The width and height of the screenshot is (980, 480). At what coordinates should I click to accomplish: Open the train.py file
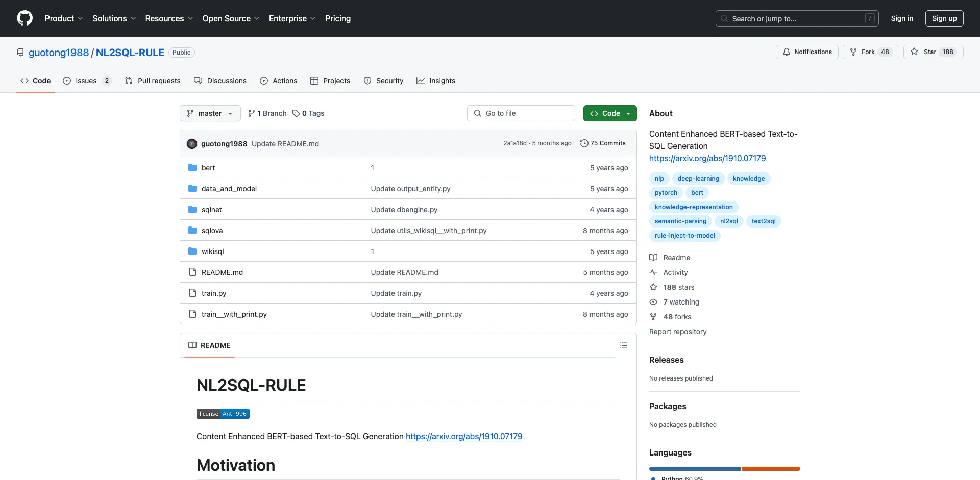(214, 293)
